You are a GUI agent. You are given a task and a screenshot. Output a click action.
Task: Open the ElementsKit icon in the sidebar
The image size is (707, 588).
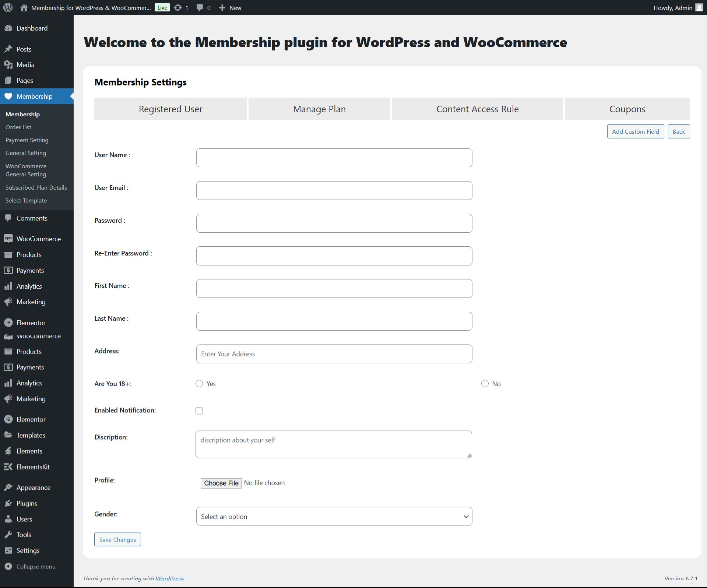pyautogui.click(x=8, y=467)
